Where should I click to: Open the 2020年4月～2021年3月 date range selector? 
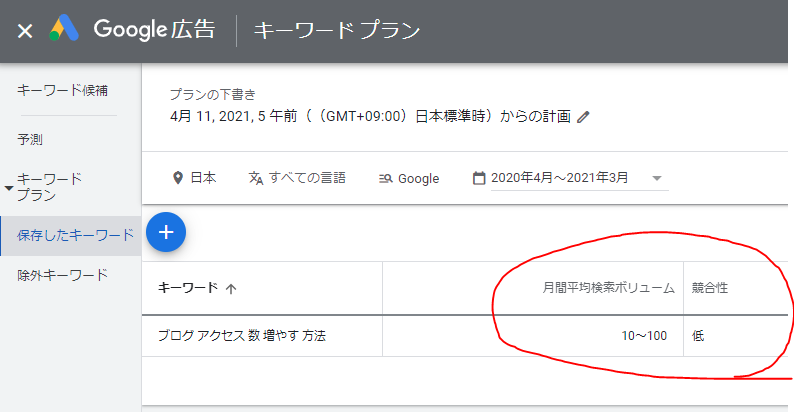point(559,178)
